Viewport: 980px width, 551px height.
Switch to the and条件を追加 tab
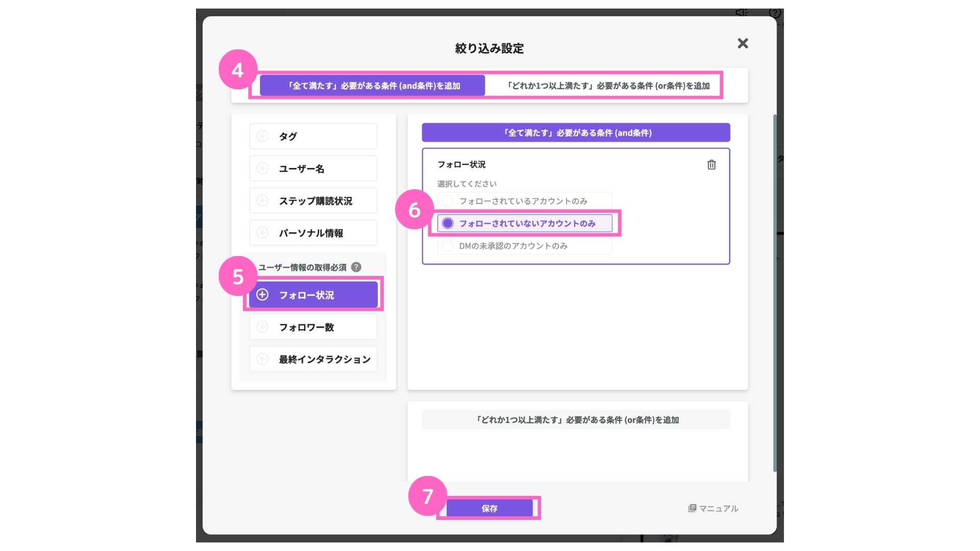pyautogui.click(x=372, y=86)
